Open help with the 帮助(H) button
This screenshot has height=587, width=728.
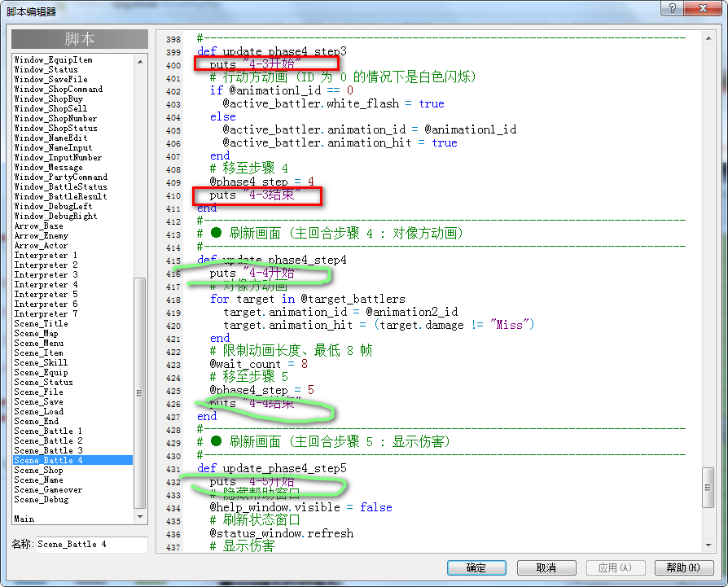(x=684, y=567)
